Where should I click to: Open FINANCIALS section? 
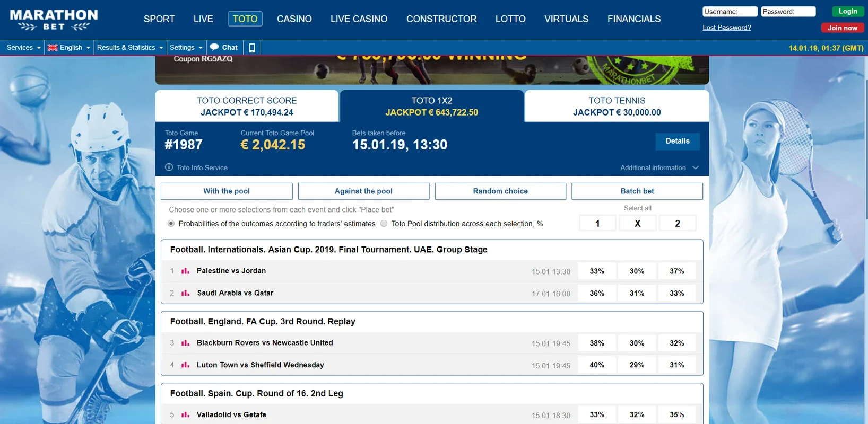click(634, 19)
